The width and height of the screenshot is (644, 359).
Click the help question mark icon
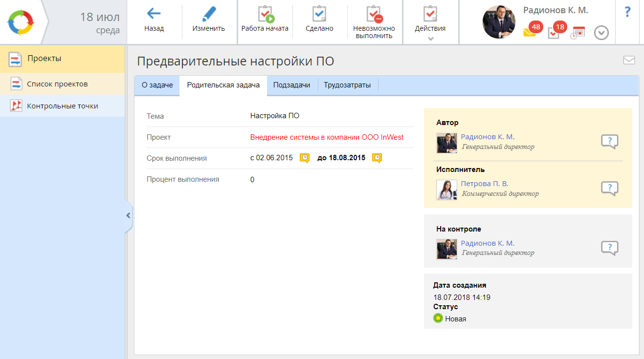tap(628, 12)
